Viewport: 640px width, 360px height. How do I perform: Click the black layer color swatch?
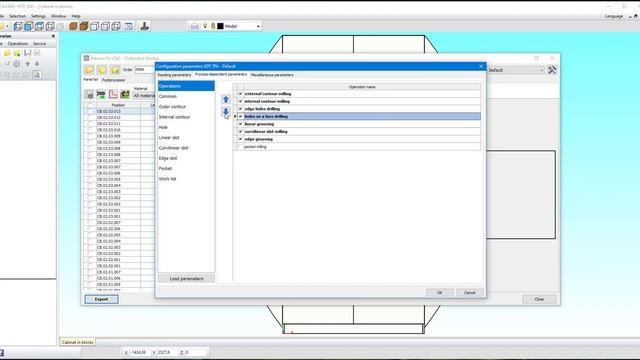pos(220,26)
